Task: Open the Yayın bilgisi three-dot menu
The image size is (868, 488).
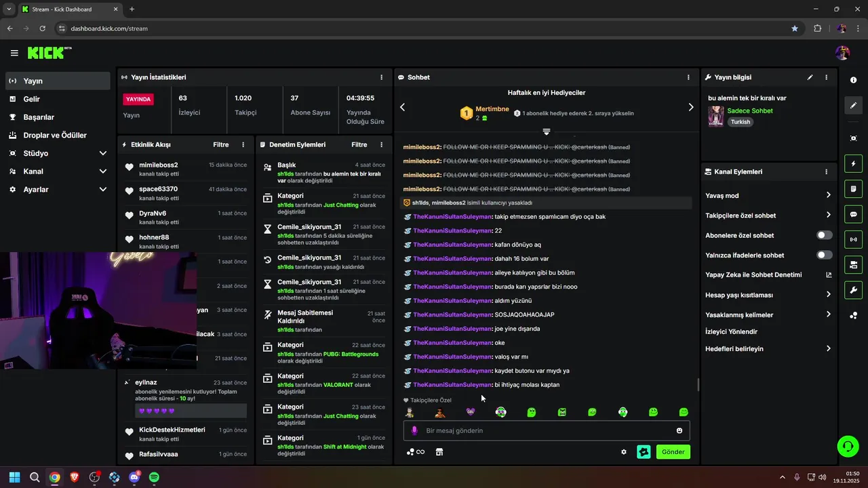Action: tap(826, 77)
